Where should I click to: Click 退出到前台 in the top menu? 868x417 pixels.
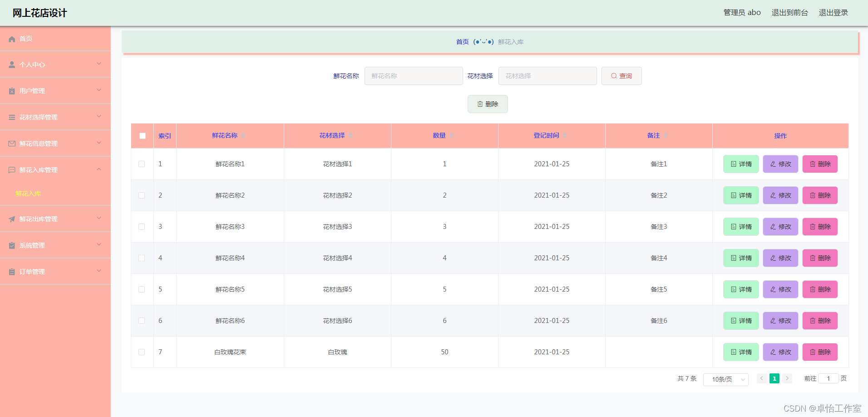[x=790, y=12]
